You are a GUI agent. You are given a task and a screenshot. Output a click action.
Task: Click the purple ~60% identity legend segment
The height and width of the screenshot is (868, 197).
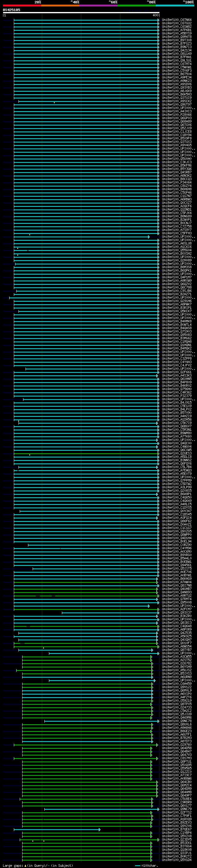[x=99, y=6]
